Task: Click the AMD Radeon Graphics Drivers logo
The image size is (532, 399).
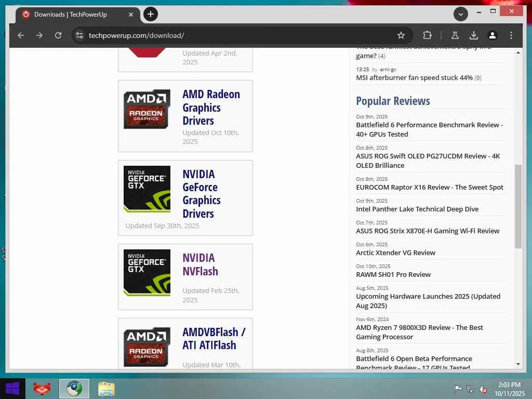Action: pos(147,109)
